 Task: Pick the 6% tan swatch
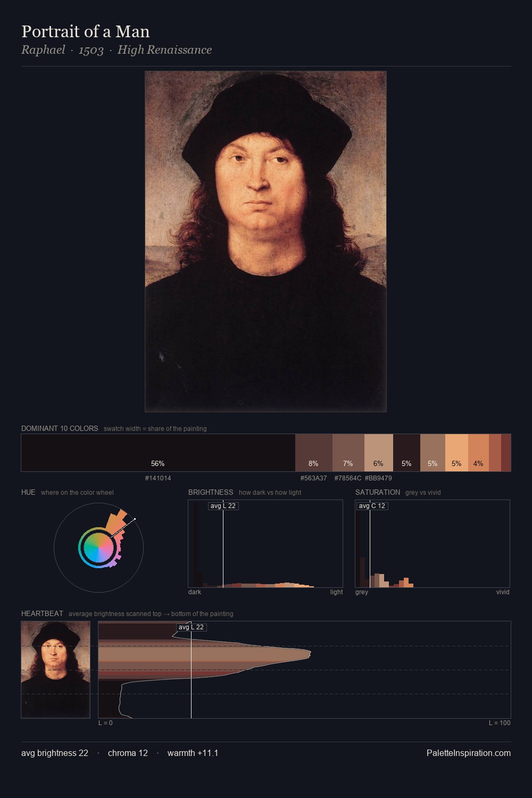point(379,453)
